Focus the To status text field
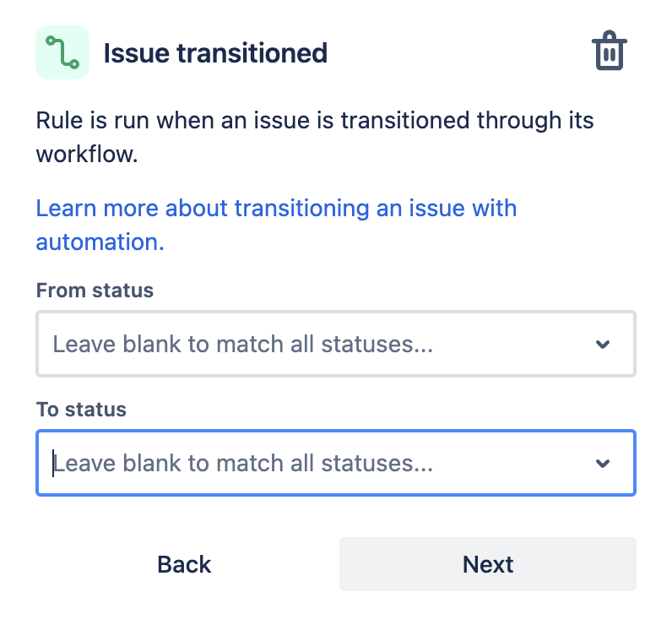672x625 pixels. pyautogui.click(x=321, y=464)
